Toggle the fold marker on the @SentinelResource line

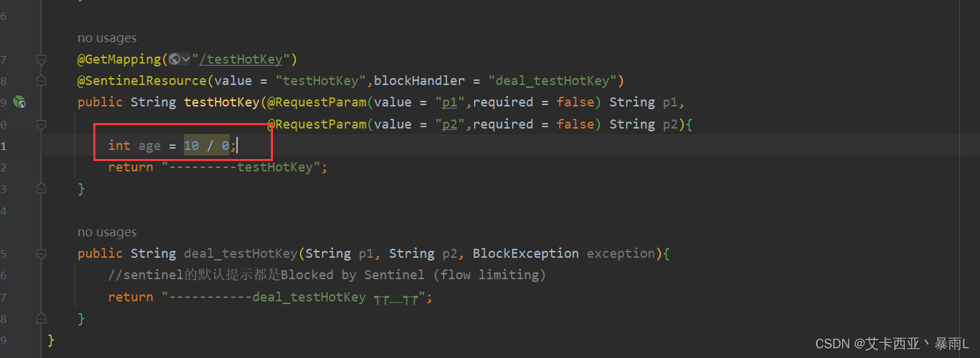[x=41, y=81]
